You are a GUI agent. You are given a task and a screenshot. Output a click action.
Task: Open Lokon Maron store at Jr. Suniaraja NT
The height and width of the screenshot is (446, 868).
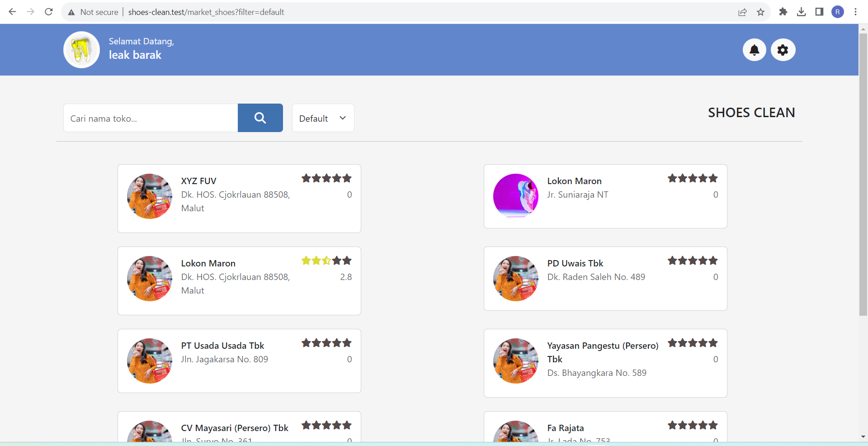[x=574, y=181]
